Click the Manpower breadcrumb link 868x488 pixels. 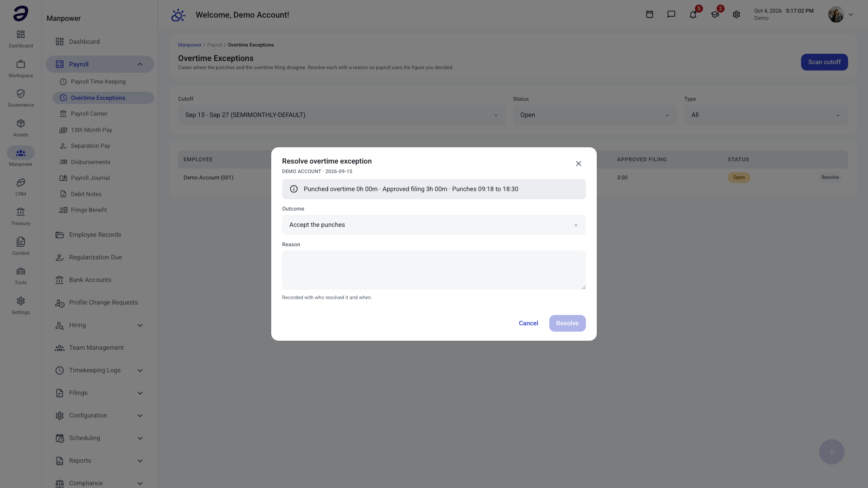(190, 45)
